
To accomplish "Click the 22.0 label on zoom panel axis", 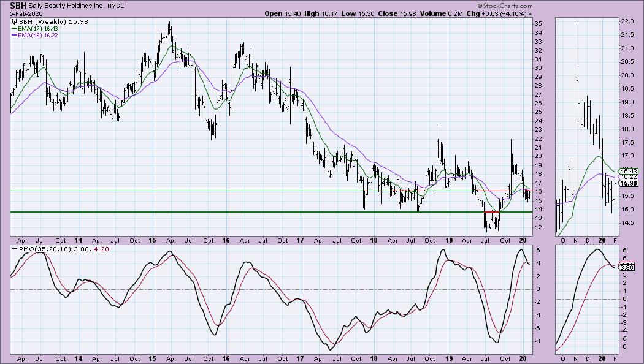I will click(627, 21).
